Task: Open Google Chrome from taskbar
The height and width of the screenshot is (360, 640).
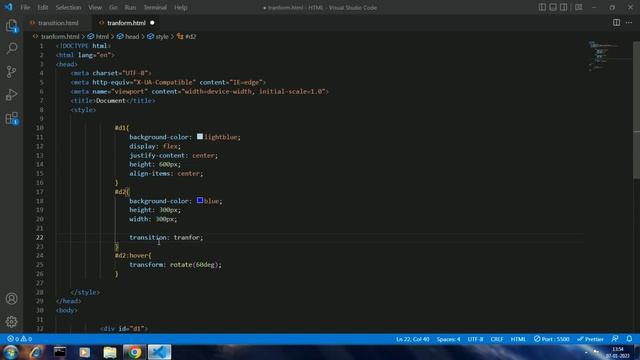Action: point(134,352)
